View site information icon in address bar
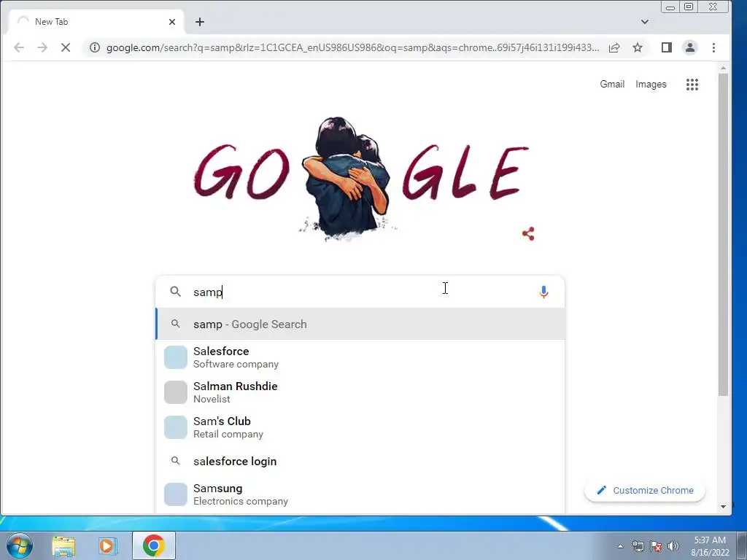 pos(95,47)
